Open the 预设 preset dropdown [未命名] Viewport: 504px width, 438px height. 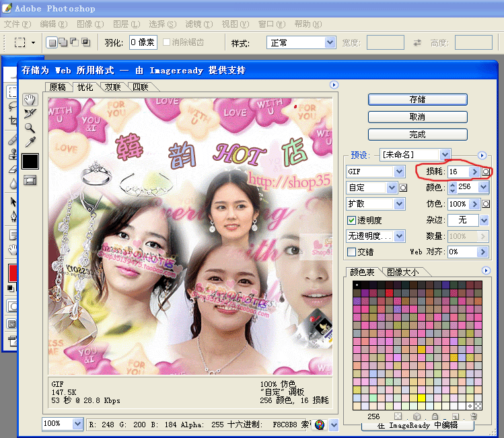coord(415,155)
